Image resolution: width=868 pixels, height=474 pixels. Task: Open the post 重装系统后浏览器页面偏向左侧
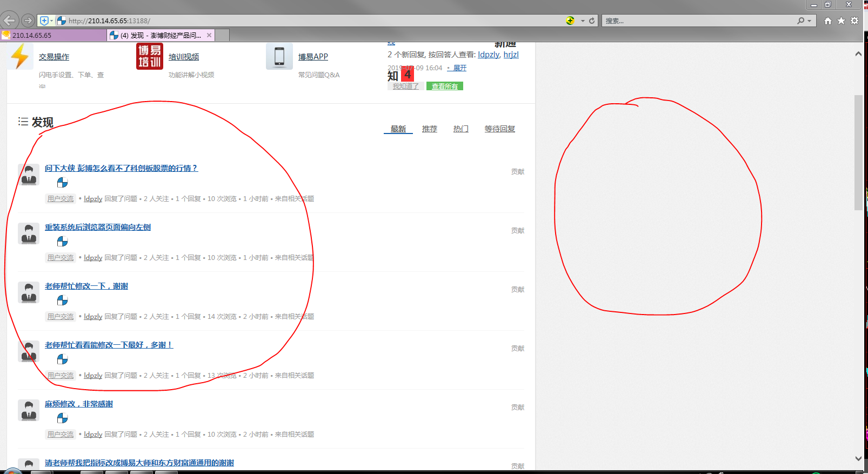[x=98, y=227]
